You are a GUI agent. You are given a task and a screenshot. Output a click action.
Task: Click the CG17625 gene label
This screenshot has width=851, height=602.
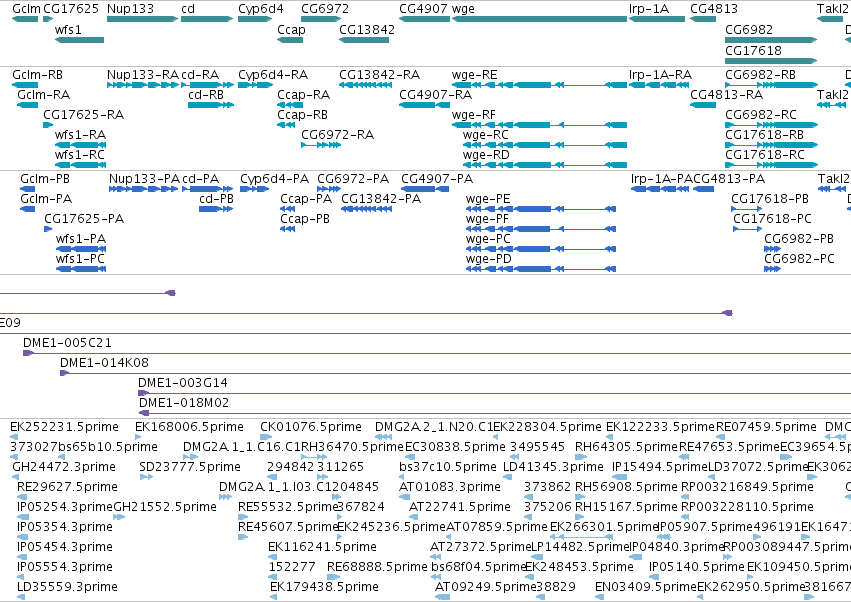71,9
